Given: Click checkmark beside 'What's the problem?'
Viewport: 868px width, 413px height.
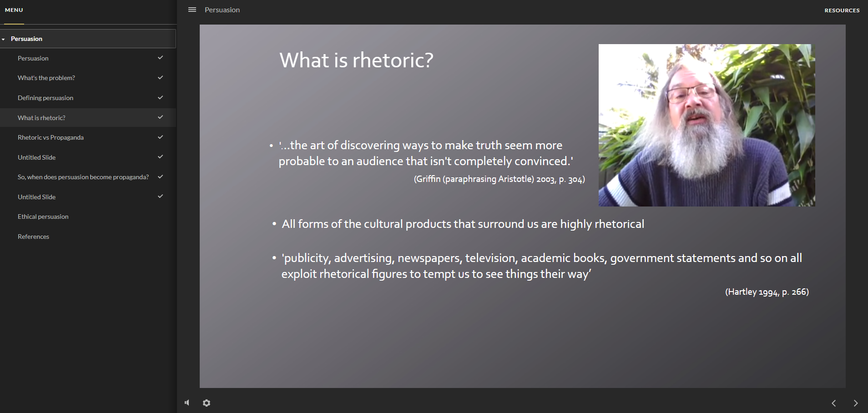Looking at the screenshot, I should pos(160,77).
